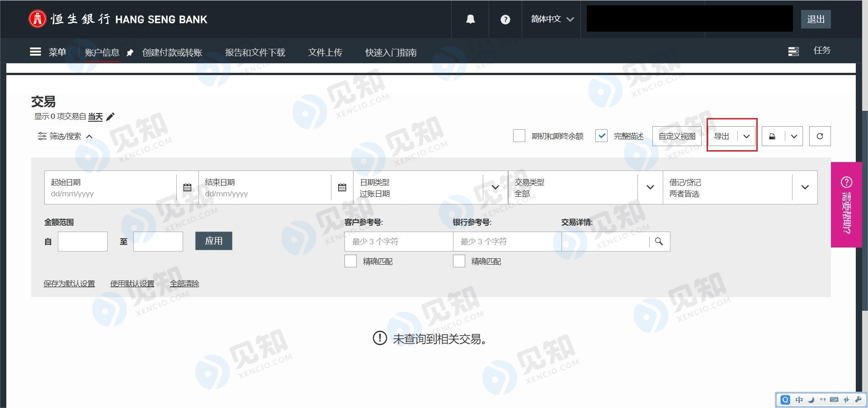The image size is (868, 408).
Task: Click the notification bell icon
Action: click(x=470, y=19)
